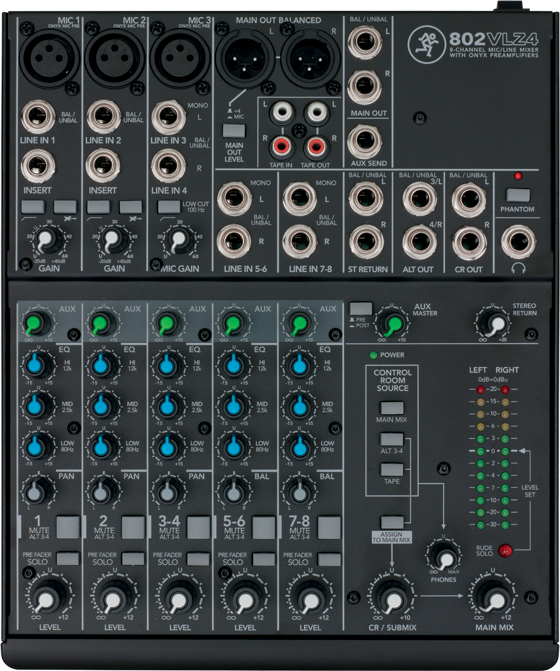Click the CR OUT left jack

(469, 199)
